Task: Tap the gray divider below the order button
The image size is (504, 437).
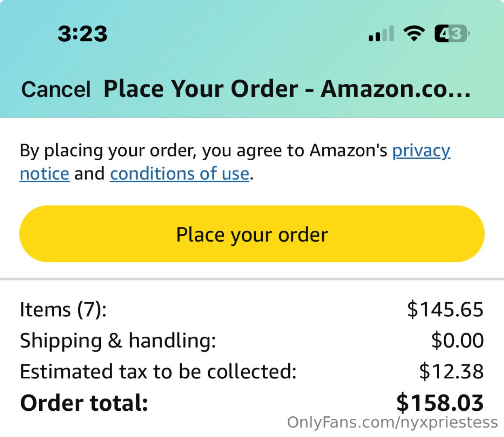Action: coord(252,279)
